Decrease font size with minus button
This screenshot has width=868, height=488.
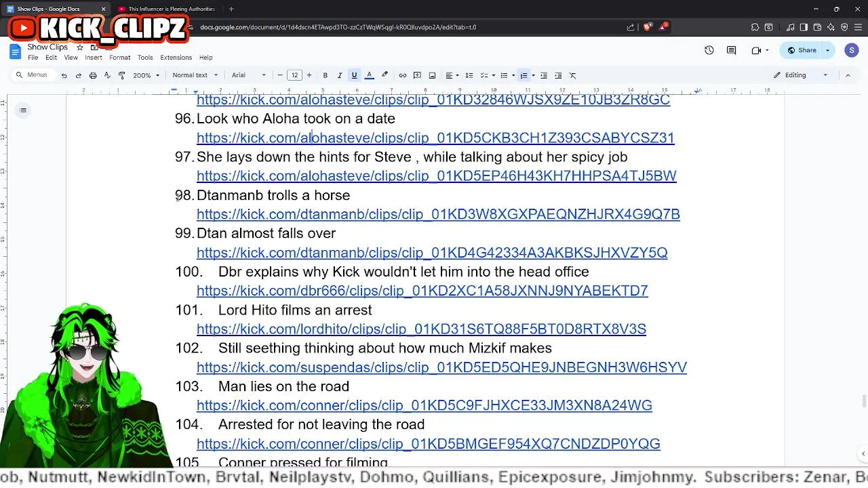[280, 75]
